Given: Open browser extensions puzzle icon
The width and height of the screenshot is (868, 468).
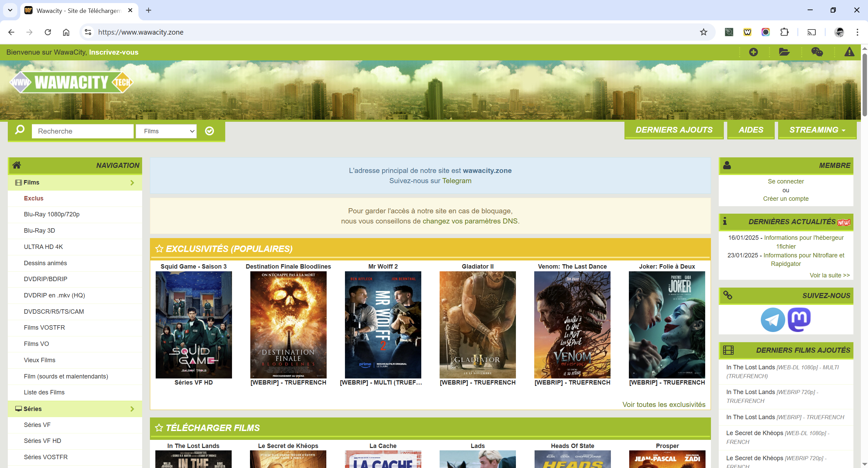Looking at the screenshot, I should coord(784,32).
